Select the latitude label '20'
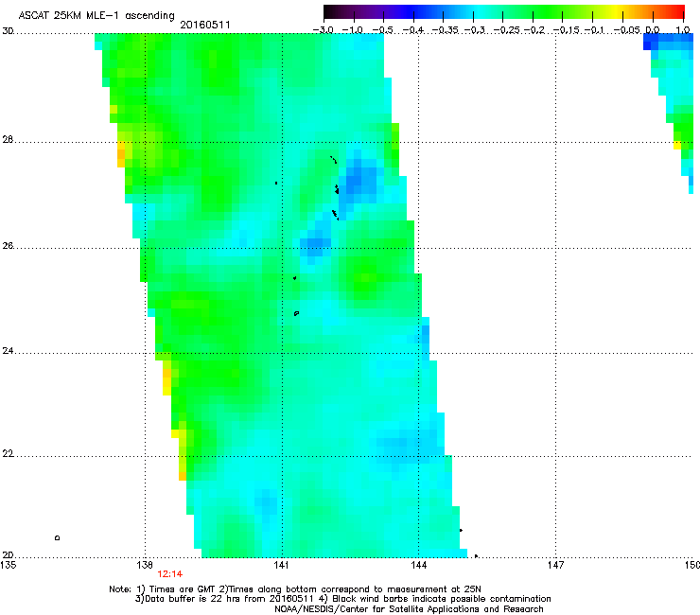Screen dimensions: 700x615 point(8,554)
